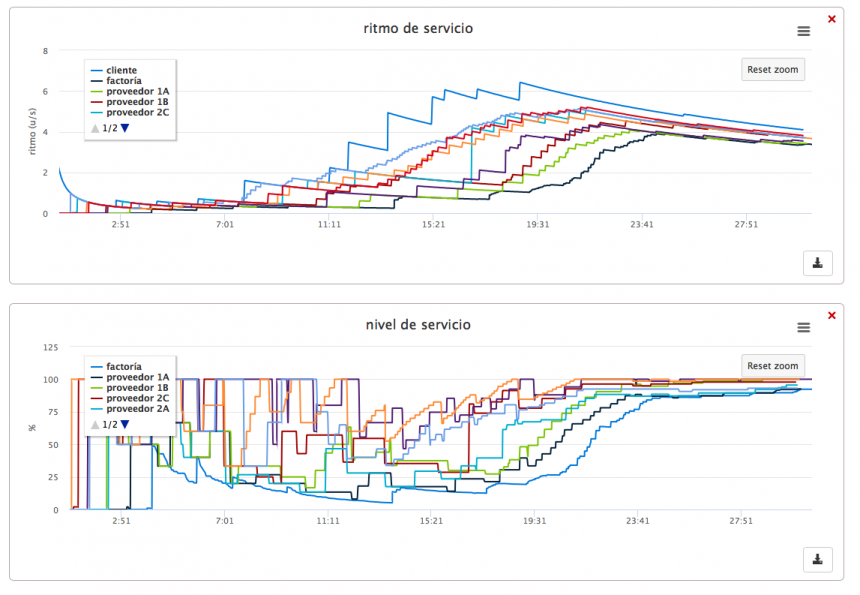Click the download icon below the ritmo chart
The height and width of the screenshot is (595, 860).
[x=817, y=263]
